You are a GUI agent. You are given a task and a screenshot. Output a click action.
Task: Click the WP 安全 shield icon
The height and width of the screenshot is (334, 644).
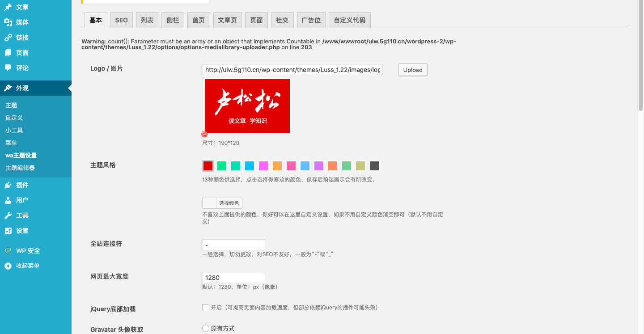(x=8, y=251)
